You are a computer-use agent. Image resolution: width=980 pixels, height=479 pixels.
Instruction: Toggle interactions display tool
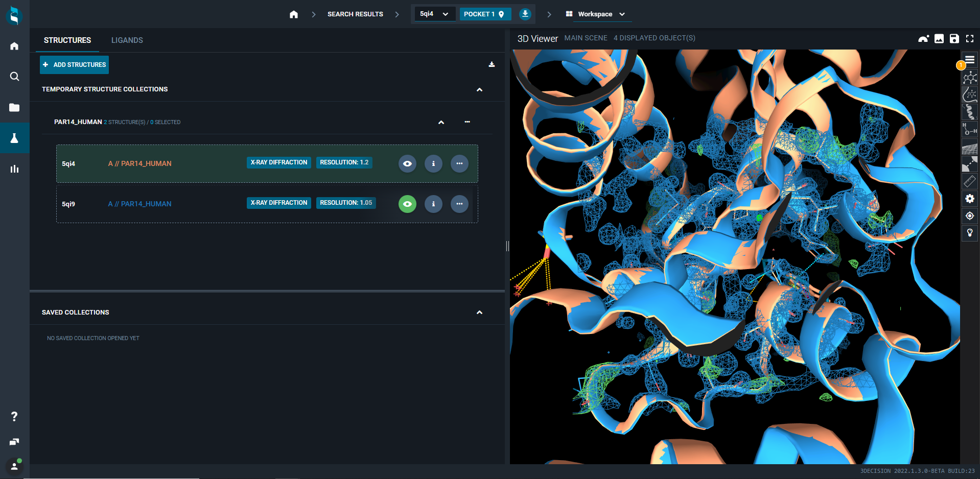970,164
